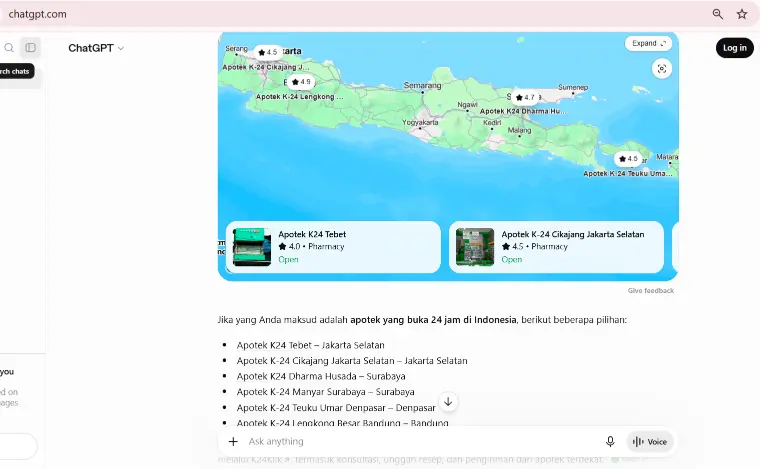Click list item Apotek K24 Dharma Husada – Surabaya

coord(321,376)
